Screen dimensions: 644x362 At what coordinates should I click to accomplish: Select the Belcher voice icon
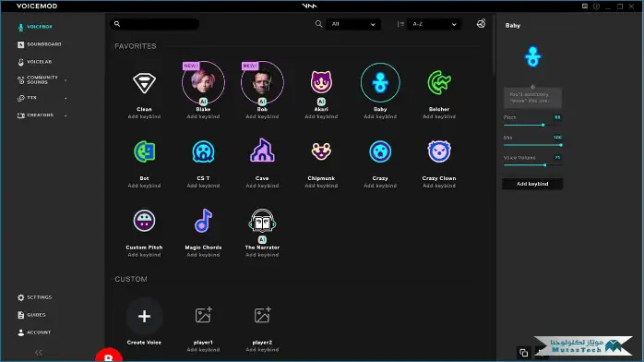tap(439, 82)
